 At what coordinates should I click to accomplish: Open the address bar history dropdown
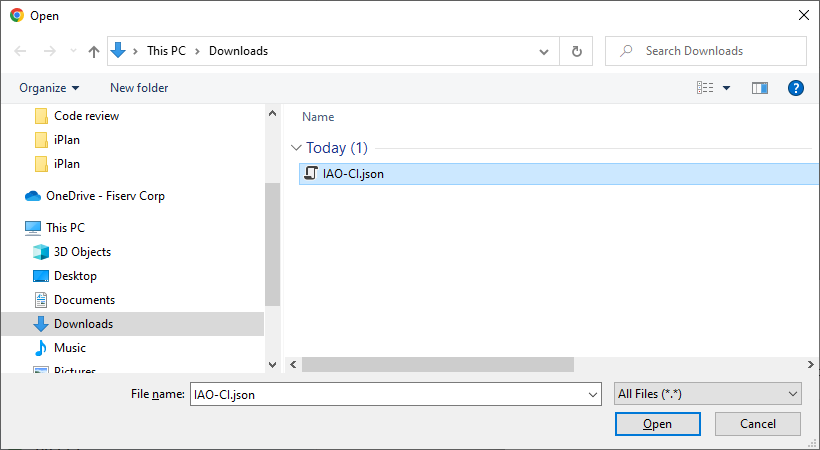pos(544,51)
